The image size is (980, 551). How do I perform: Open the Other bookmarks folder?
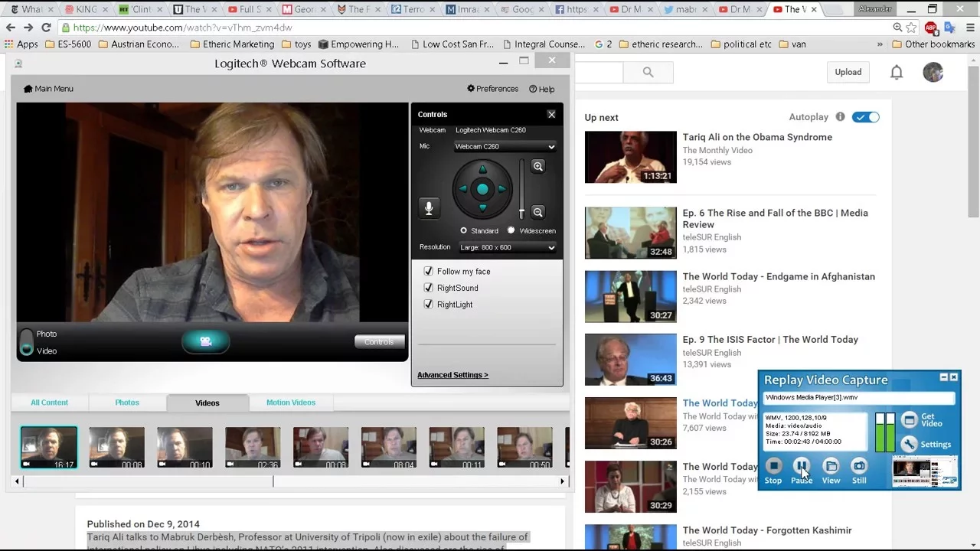click(x=933, y=44)
